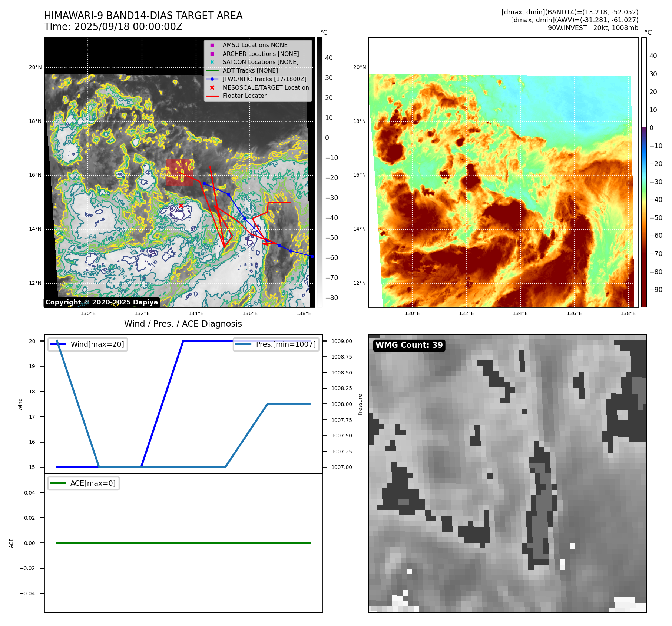Click the rainbow temperature colorbar at right

(x=644, y=172)
